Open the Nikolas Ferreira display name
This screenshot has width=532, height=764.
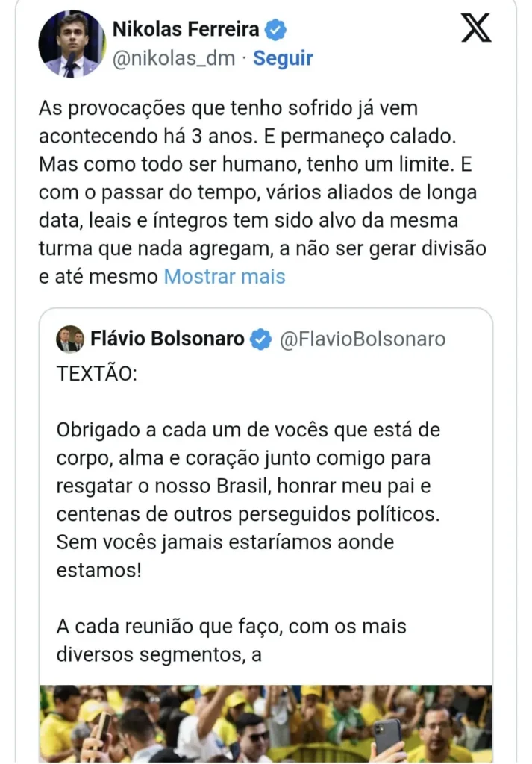(186, 30)
